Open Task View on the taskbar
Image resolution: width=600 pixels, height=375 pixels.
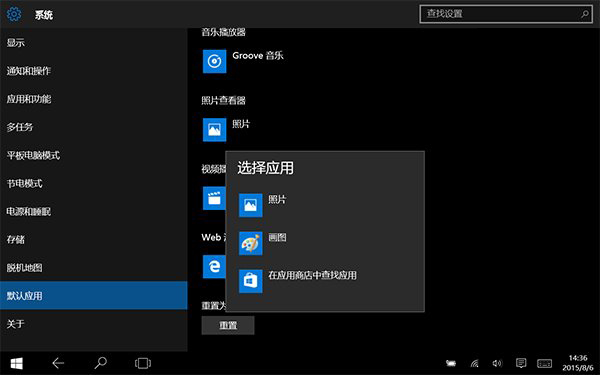tap(143, 363)
